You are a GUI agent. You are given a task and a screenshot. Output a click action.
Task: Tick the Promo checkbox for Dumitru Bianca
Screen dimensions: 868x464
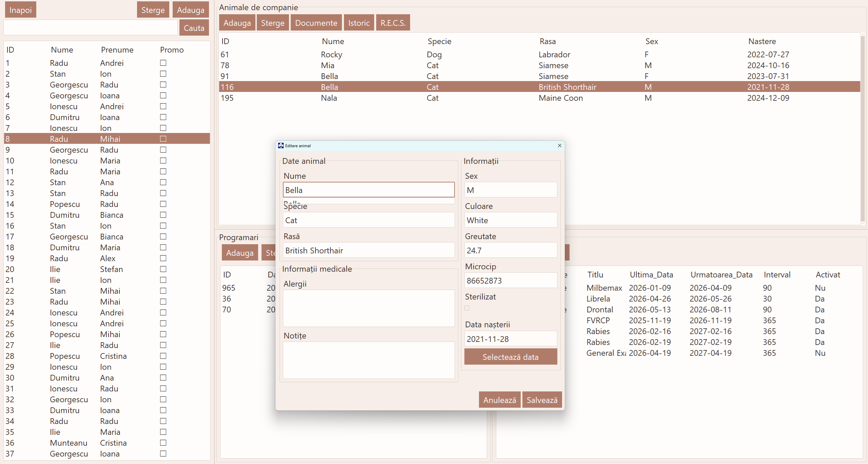163,215
